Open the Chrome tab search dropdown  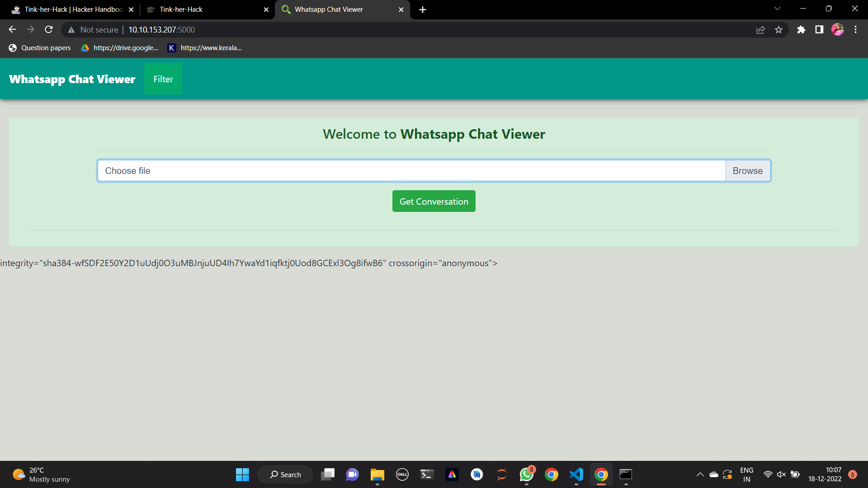coord(777,9)
